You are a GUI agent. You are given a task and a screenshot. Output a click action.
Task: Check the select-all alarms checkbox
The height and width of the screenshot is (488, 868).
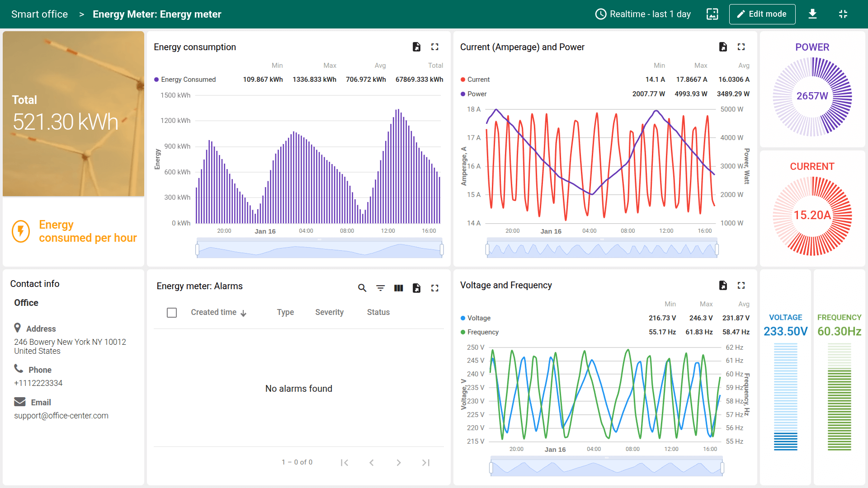[172, 313]
